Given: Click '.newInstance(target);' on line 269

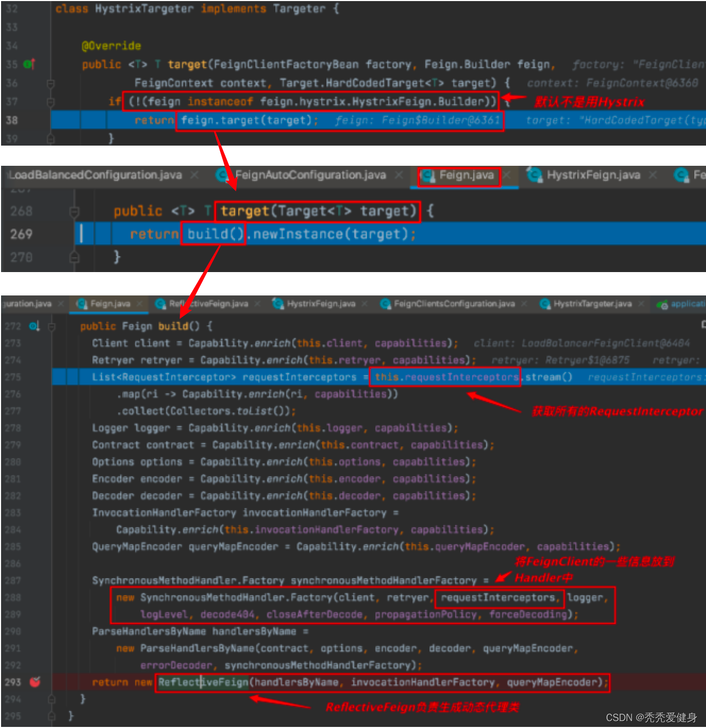Looking at the screenshot, I should (331, 234).
